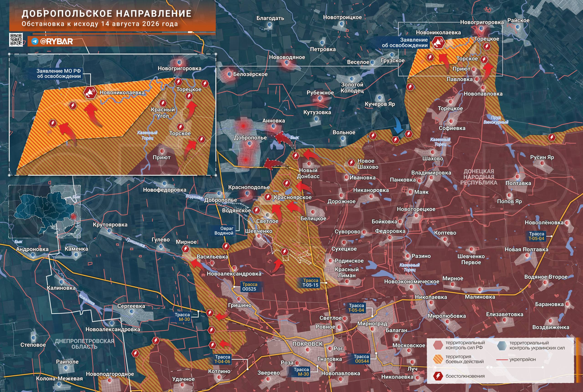The image size is (583, 392).
Task: Click the Ukraine overview minimap thumbnail
Action: pyautogui.click(x=44, y=212)
